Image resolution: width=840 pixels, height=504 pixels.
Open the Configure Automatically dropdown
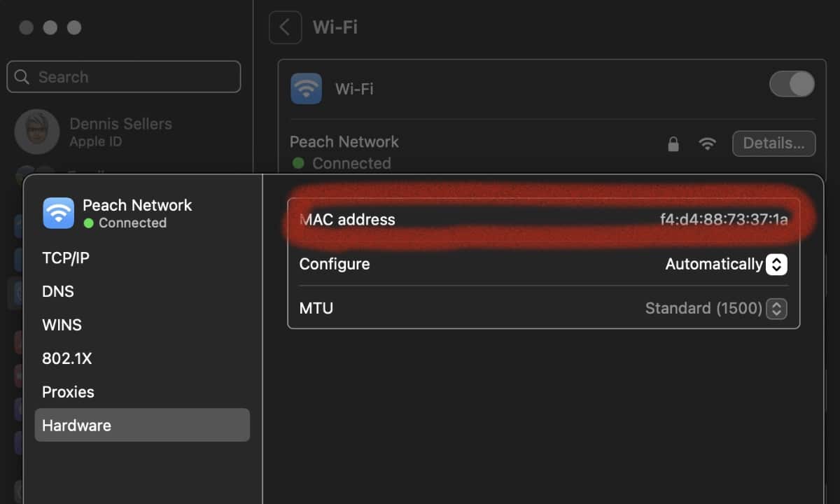[776, 265]
